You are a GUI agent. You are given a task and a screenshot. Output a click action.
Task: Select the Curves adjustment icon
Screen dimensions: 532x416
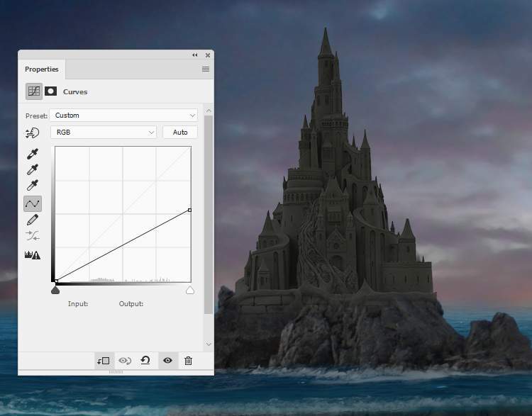coord(34,91)
